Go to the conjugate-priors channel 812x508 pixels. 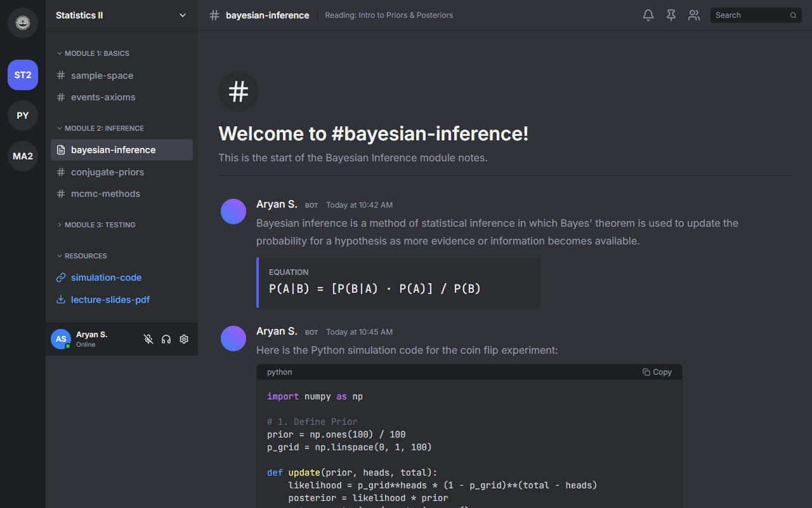107,172
